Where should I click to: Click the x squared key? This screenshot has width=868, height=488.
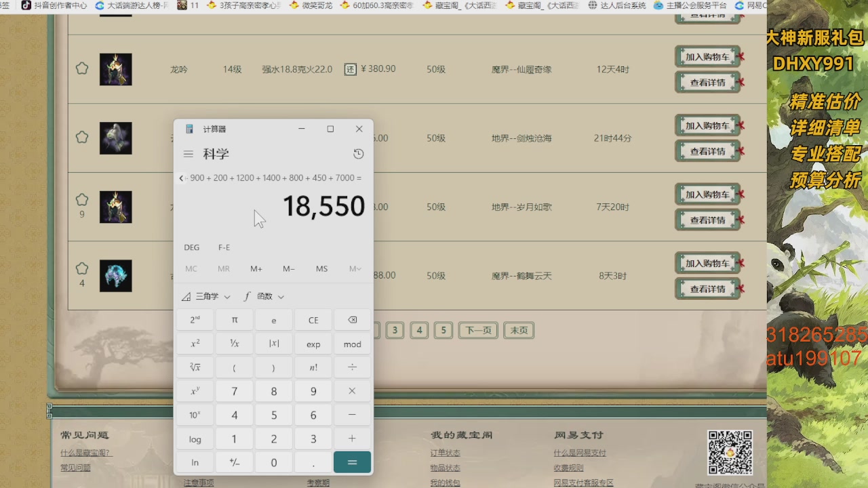(195, 344)
